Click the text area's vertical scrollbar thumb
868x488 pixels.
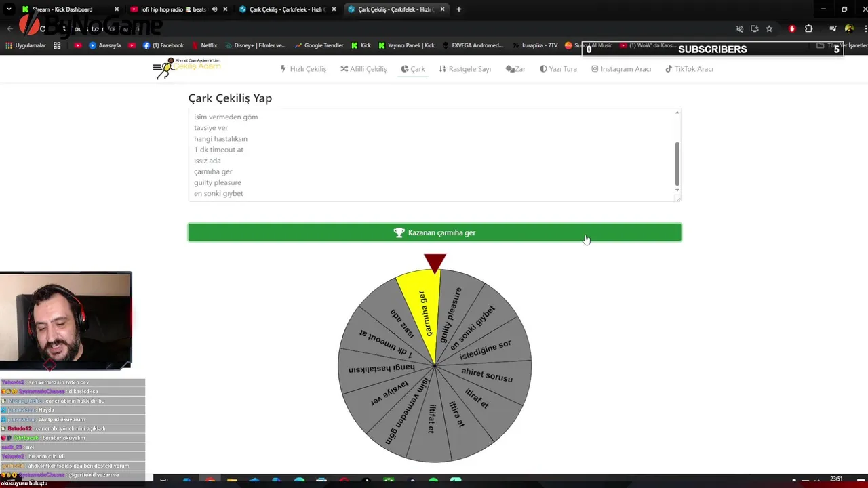(677, 163)
